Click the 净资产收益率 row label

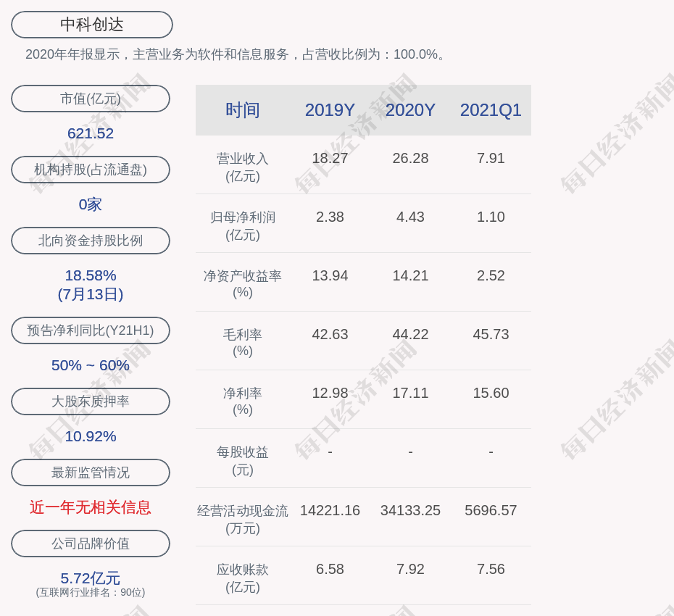[x=243, y=283]
